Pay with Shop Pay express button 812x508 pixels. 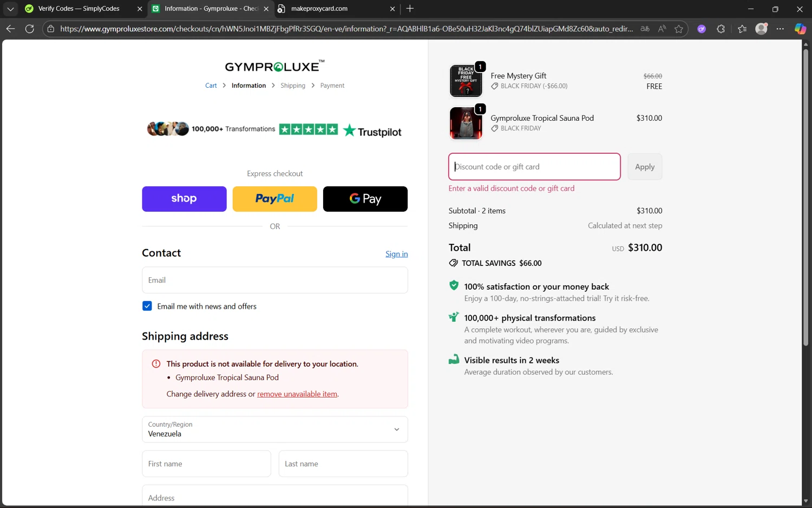click(x=184, y=199)
